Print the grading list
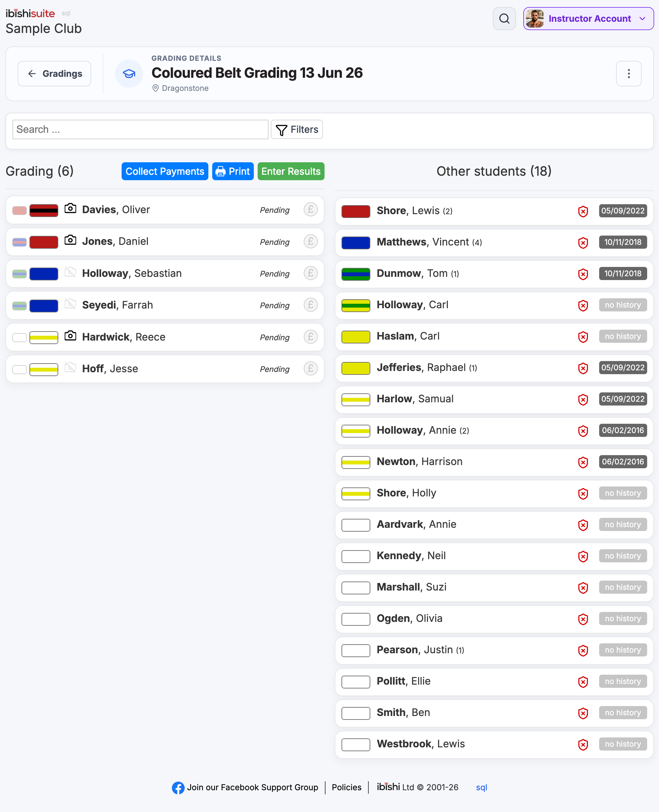 pos(233,171)
